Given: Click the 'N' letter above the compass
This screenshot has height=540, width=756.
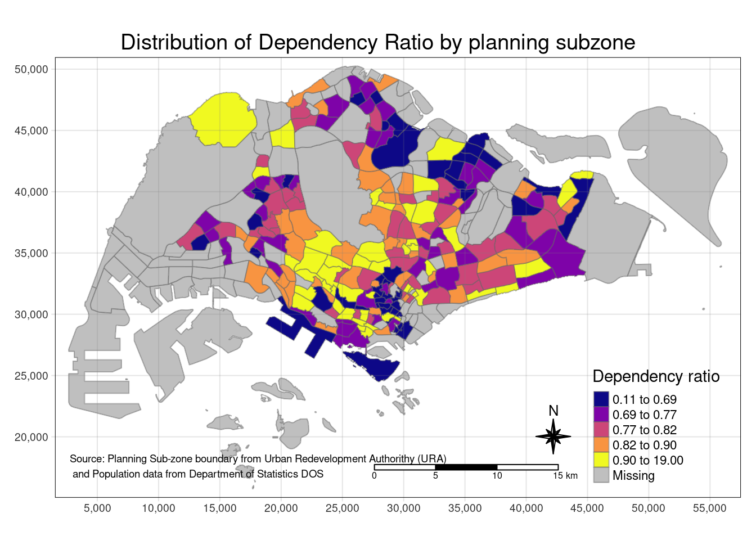Looking at the screenshot, I should 553,411.
